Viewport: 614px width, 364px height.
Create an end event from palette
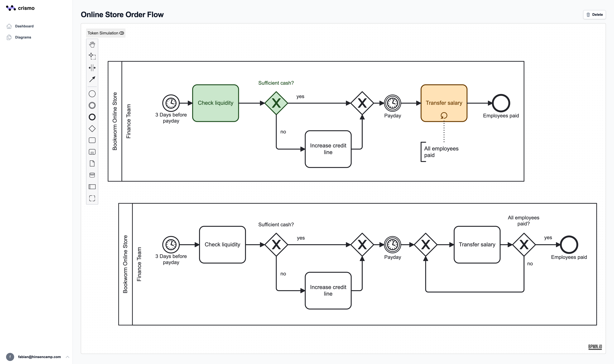point(92,117)
